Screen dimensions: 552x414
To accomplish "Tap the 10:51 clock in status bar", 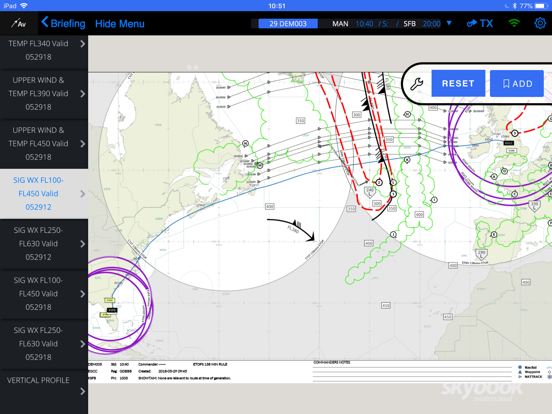I will point(277,6).
